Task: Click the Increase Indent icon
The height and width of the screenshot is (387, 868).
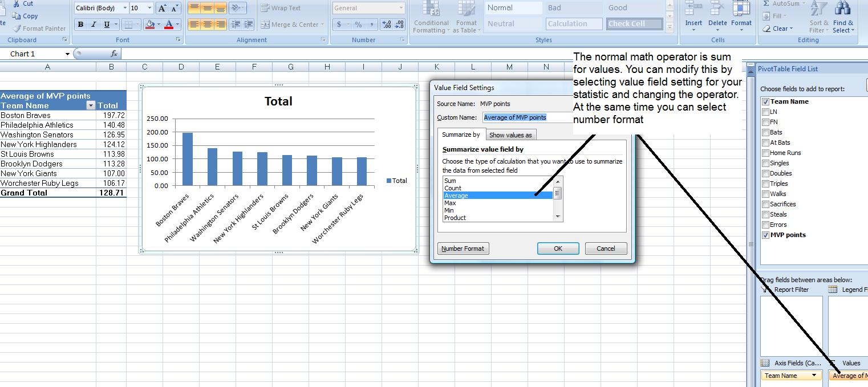Action: (249, 25)
